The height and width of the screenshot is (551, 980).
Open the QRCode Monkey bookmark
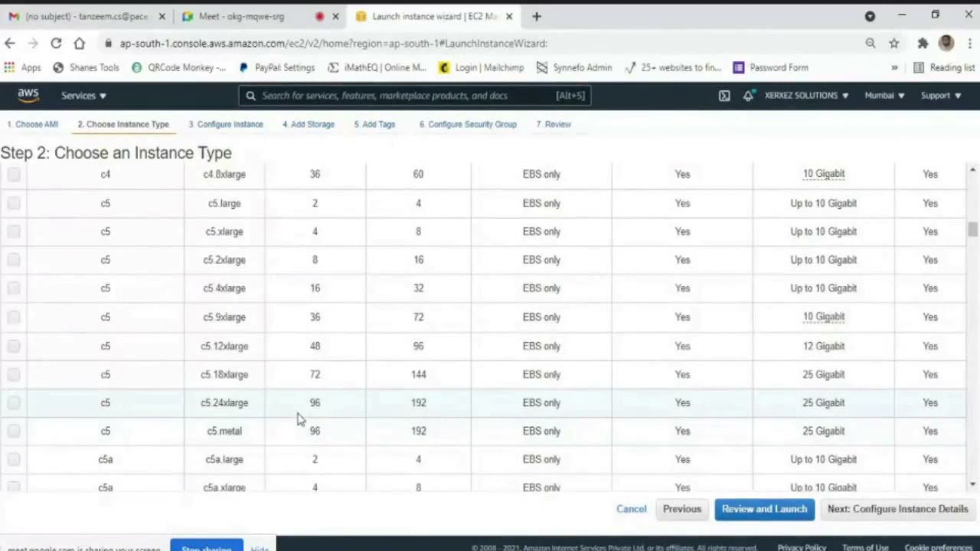point(178,67)
